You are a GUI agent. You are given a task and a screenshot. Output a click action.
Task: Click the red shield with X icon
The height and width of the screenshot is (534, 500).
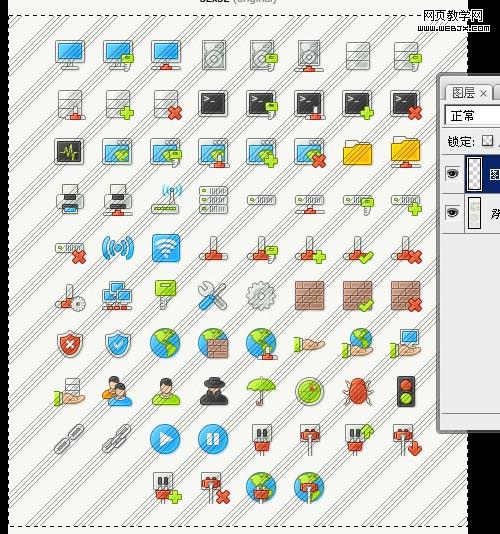(70, 344)
